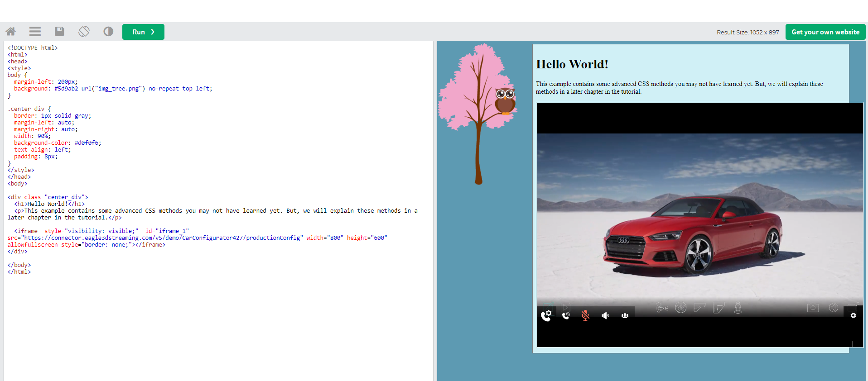The image size is (868, 381).
Task: Select the trim piece configurator icon
Action: point(699,308)
